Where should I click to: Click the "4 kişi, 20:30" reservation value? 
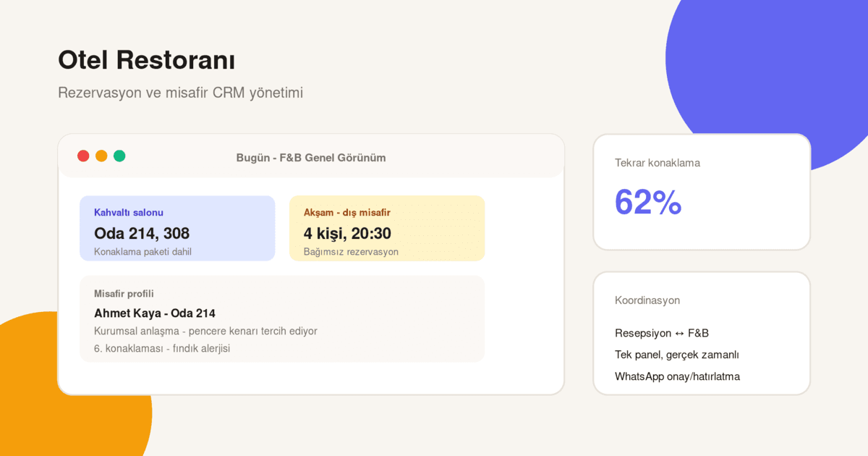pos(347,233)
